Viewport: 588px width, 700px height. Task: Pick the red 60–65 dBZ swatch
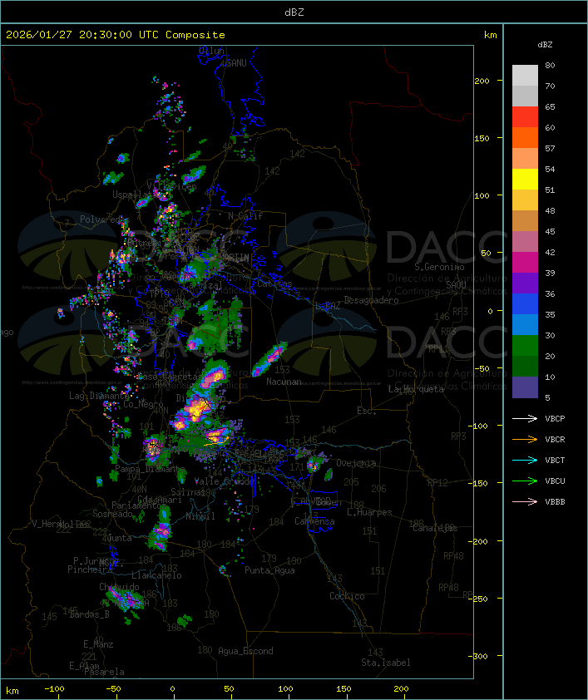[x=525, y=117]
